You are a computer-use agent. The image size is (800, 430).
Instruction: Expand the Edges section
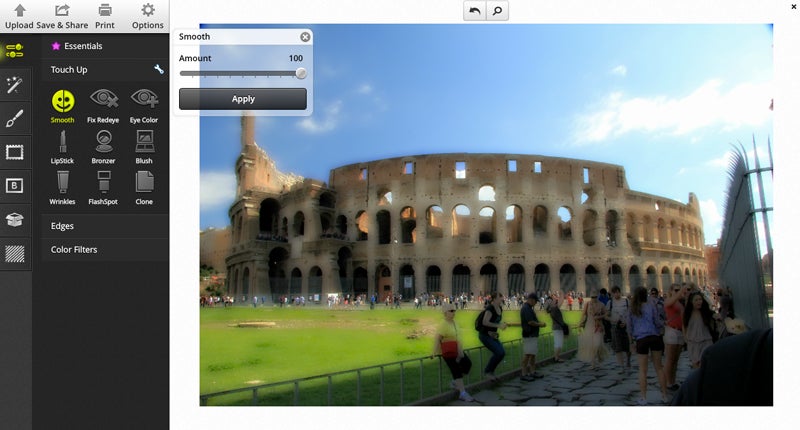[105, 226]
